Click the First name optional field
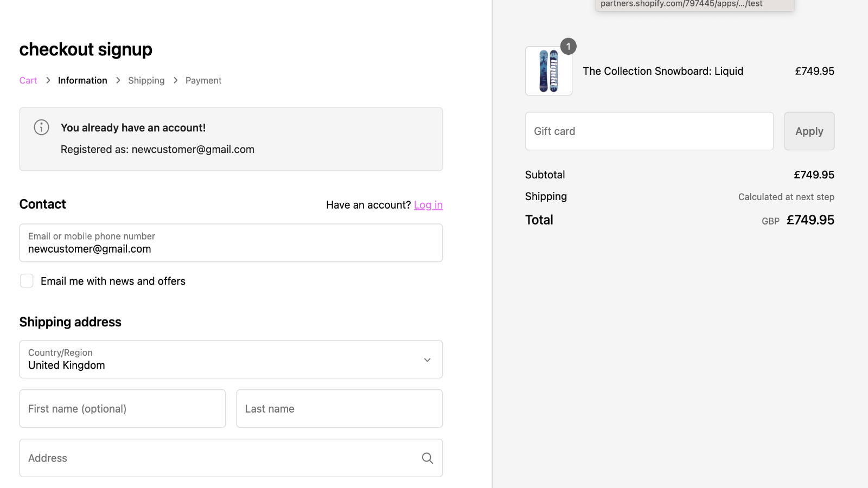Viewport: 868px width, 488px height. 122,408
